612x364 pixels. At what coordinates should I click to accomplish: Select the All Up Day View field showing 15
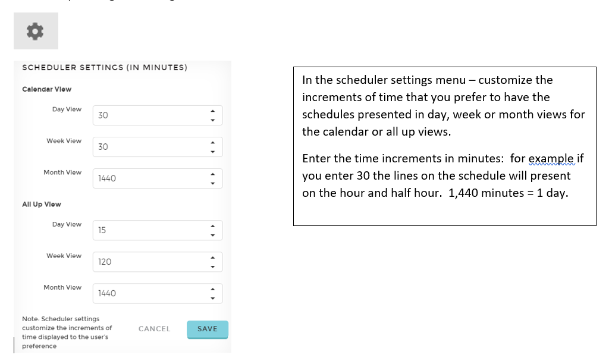(158, 231)
